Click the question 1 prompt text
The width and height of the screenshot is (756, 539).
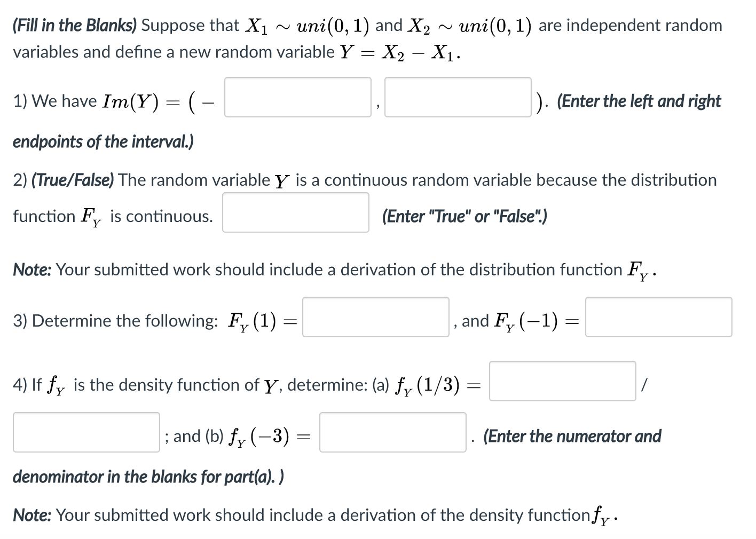coord(64,100)
